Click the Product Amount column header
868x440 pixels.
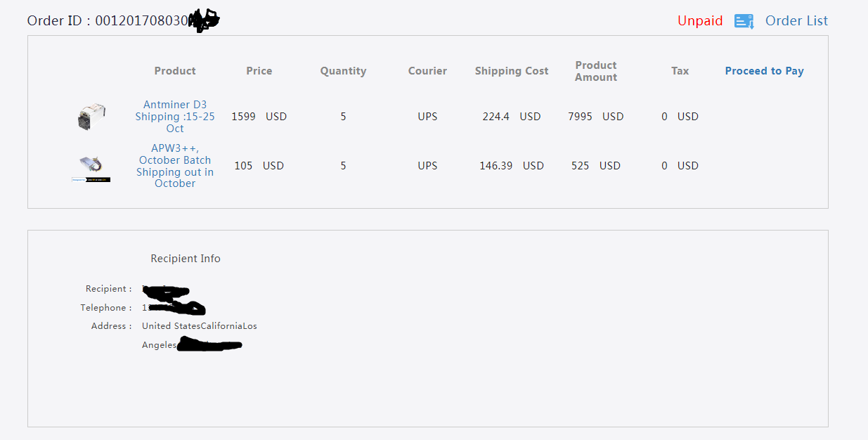596,71
